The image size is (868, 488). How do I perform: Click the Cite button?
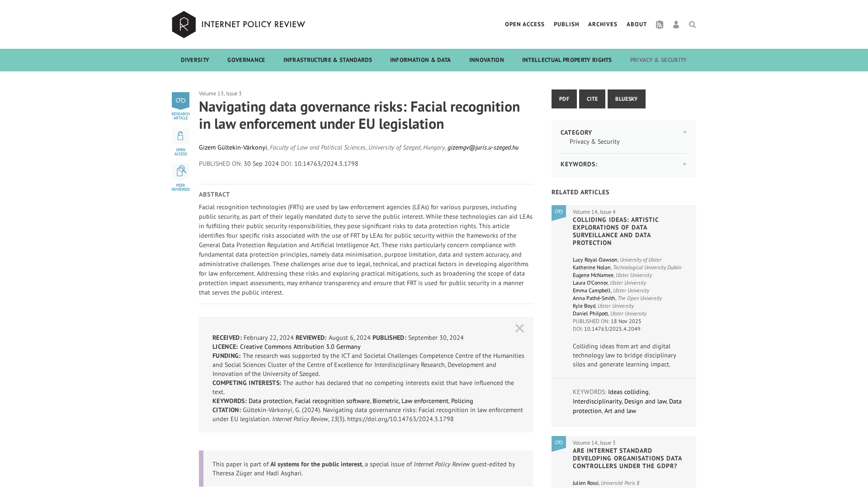[592, 99]
